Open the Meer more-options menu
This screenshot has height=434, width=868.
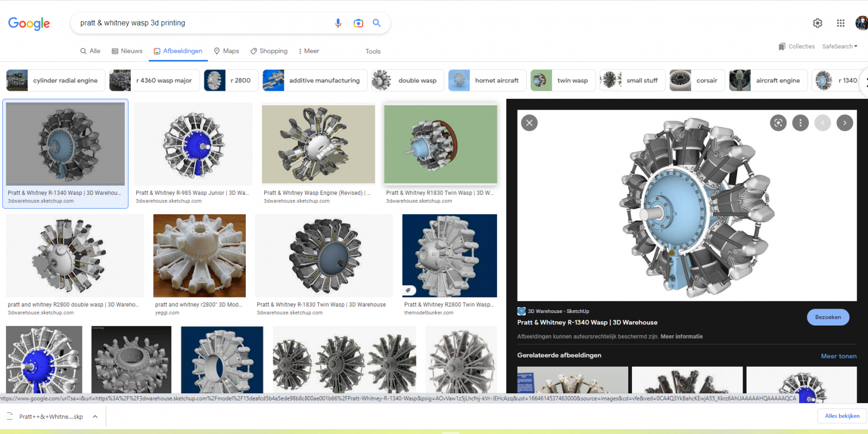pyautogui.click(x=309, y=51)
